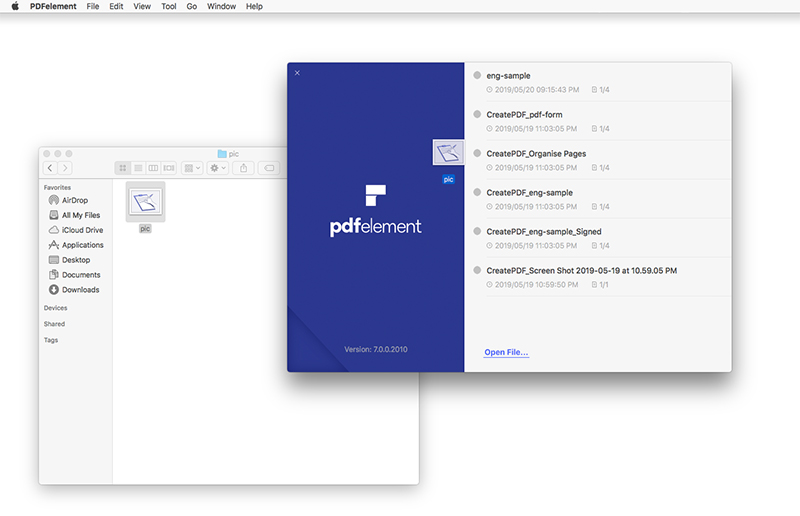Switch Finder to column view

(153, 168)
